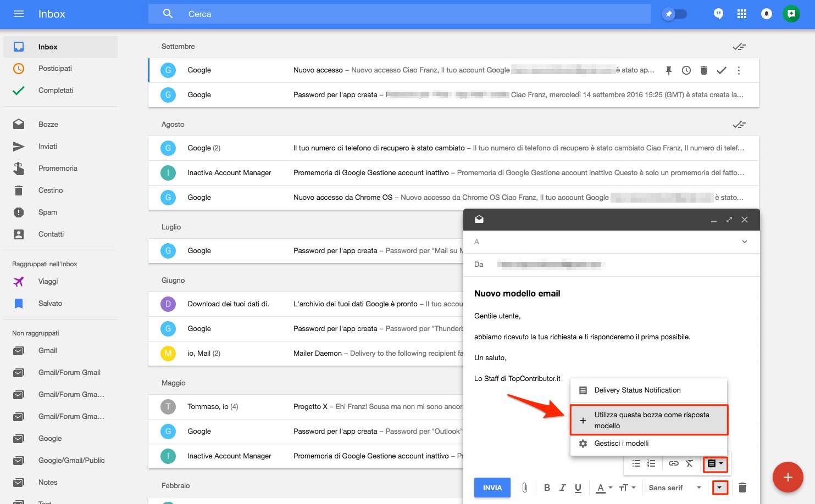Open more options for Nuovo accesso email

point(739,70)
